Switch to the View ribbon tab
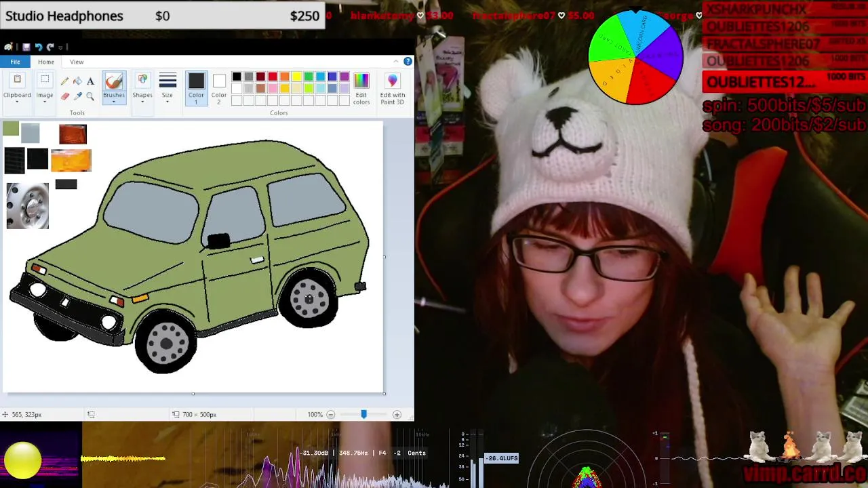The height and width of the screenshot is (488, 868). (x=77, y=62)
